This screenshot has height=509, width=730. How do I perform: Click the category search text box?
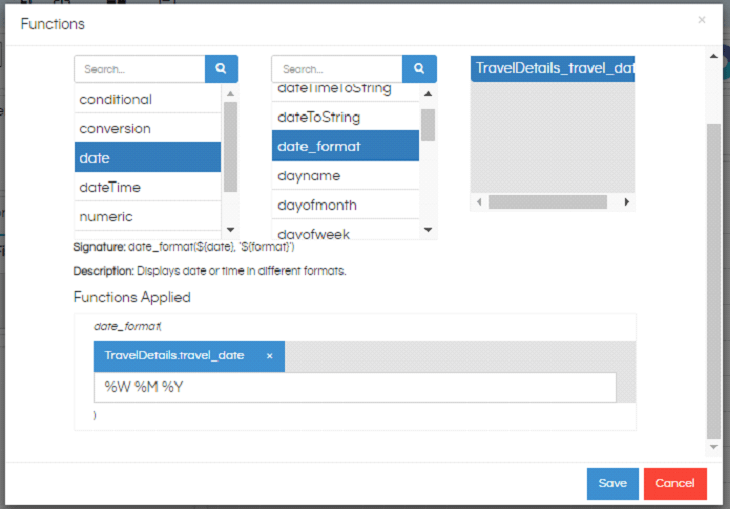coord(140,69)
